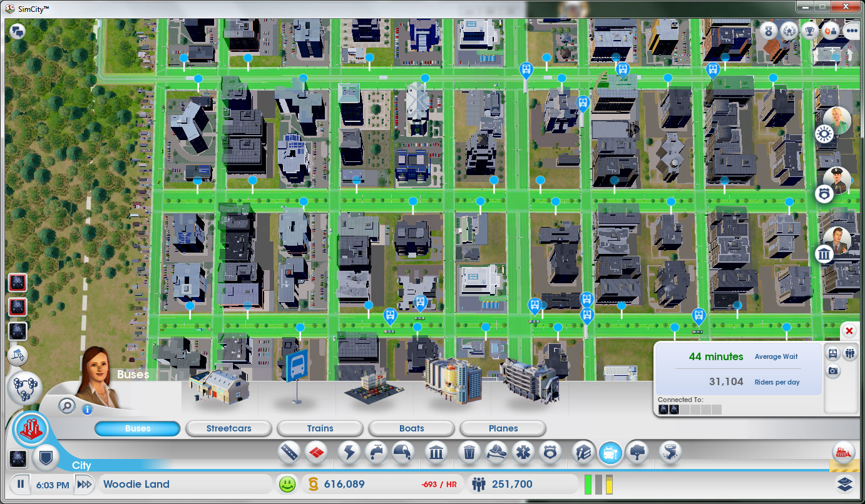The height and width of the screenshot is (504, 865).
Task: Switch to the Streetcars tab
Action: 228,428
